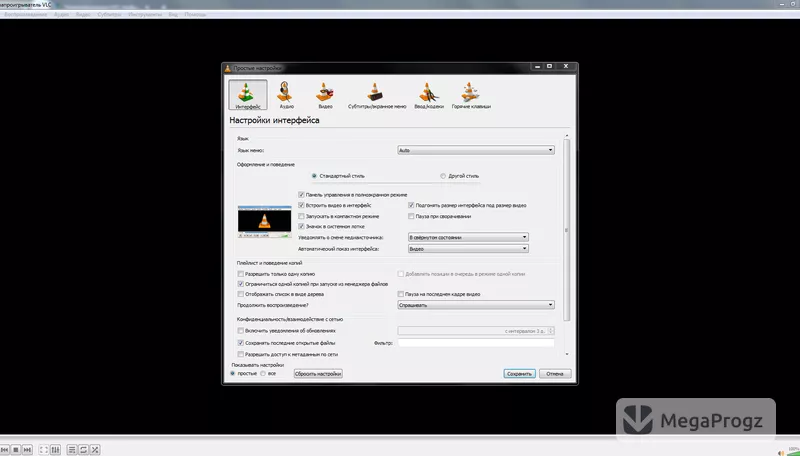Open the Видео settings category cone icon
Viewport: 800px width, 456px height.
(x=325, y=92)
